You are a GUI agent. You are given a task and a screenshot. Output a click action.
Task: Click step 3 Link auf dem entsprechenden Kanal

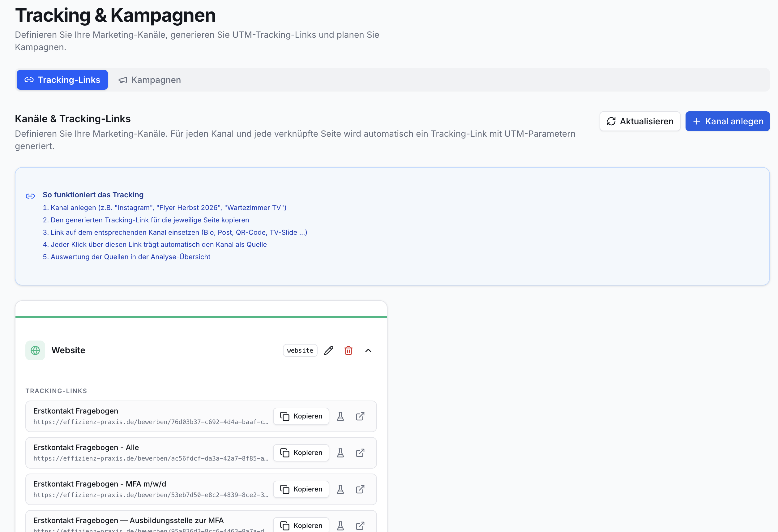click(x=175, y=232)
